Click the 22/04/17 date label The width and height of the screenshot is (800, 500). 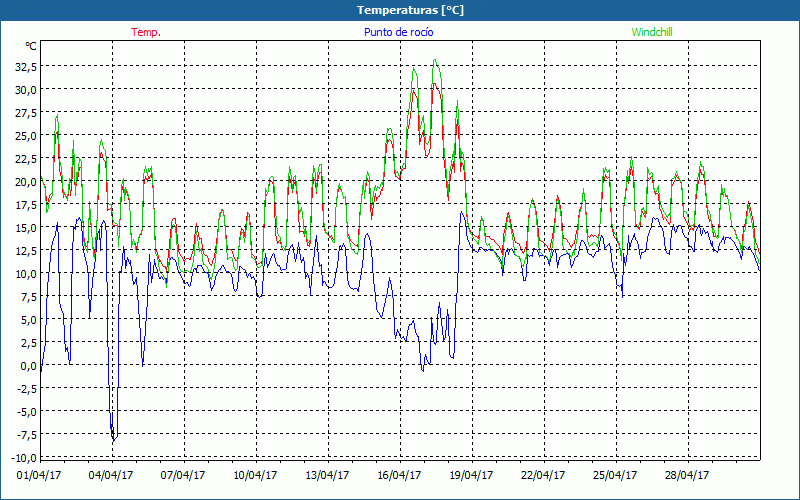pos(543,475)
